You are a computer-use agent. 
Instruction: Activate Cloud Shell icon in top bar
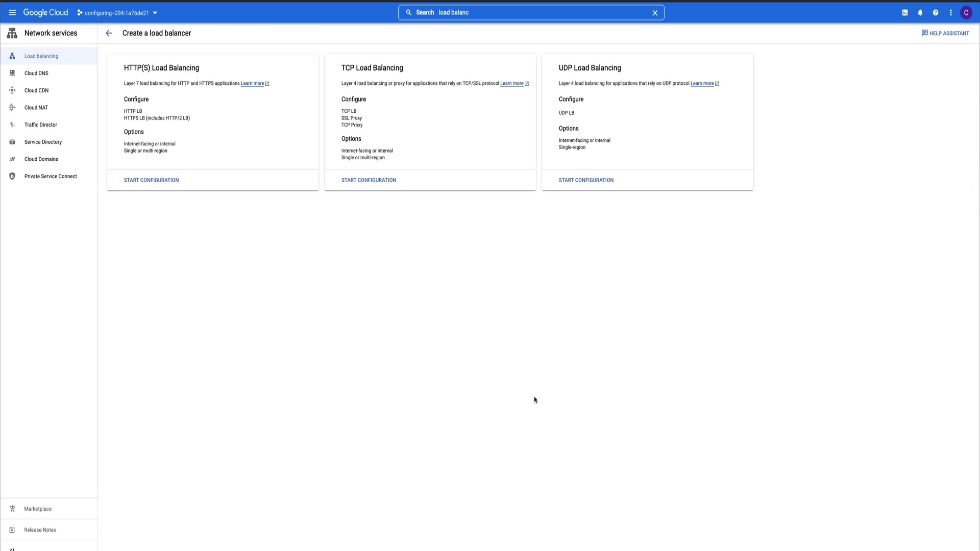point(905,13)
